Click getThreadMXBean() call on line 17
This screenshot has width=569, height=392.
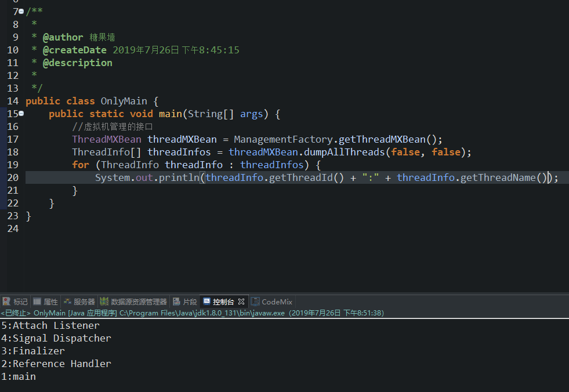387,139
